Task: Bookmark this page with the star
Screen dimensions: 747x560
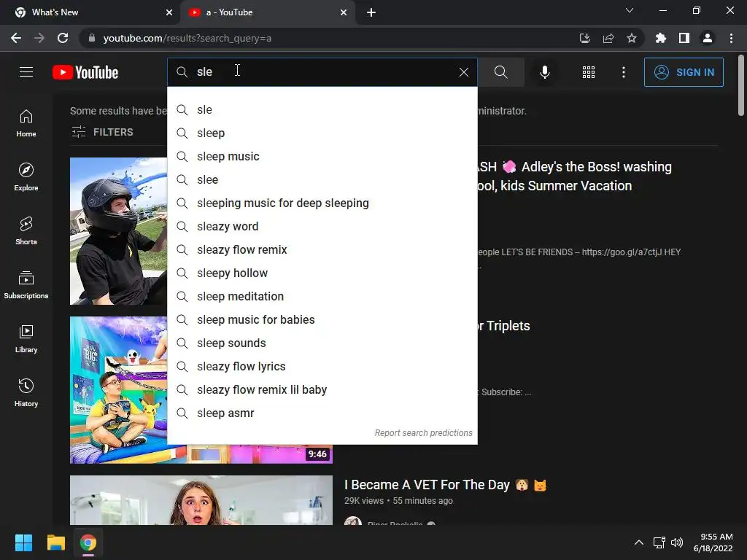Action: (x=631, y=38)
